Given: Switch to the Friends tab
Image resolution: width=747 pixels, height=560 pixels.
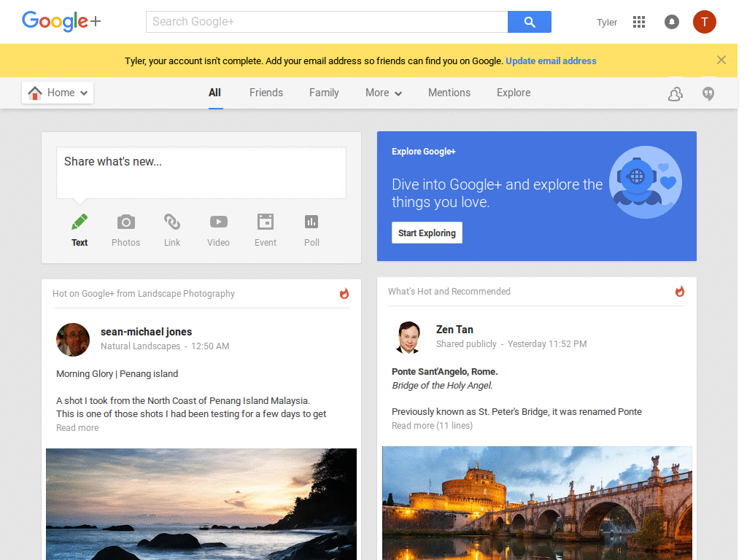Looking at the screenshot, I should pos(266,93).
